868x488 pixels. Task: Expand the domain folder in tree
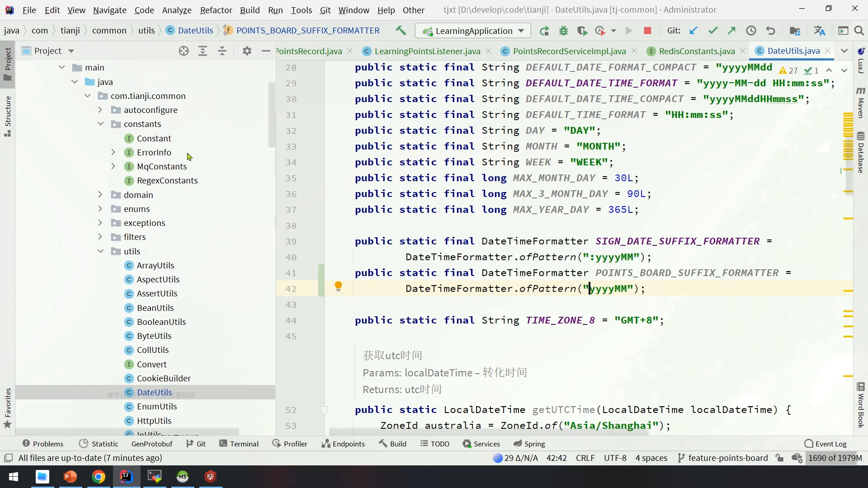point(100,195)
